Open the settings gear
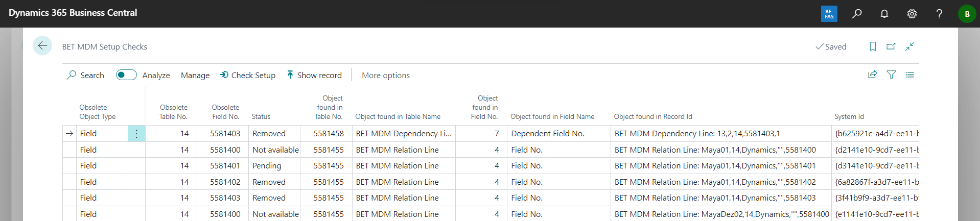This screenshot has width=980, height=221. coord(912,14)
